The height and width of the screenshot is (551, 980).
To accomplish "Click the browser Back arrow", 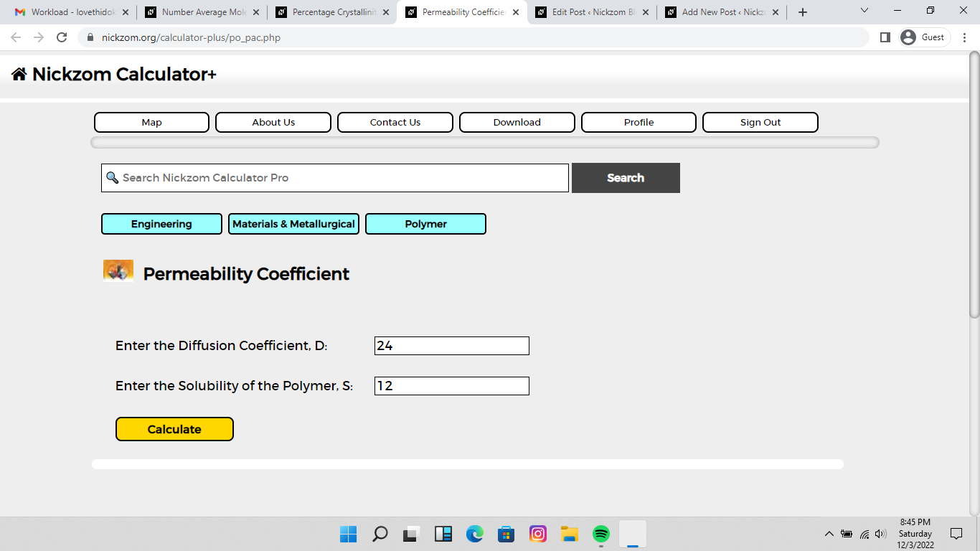I will click(16, 37).
